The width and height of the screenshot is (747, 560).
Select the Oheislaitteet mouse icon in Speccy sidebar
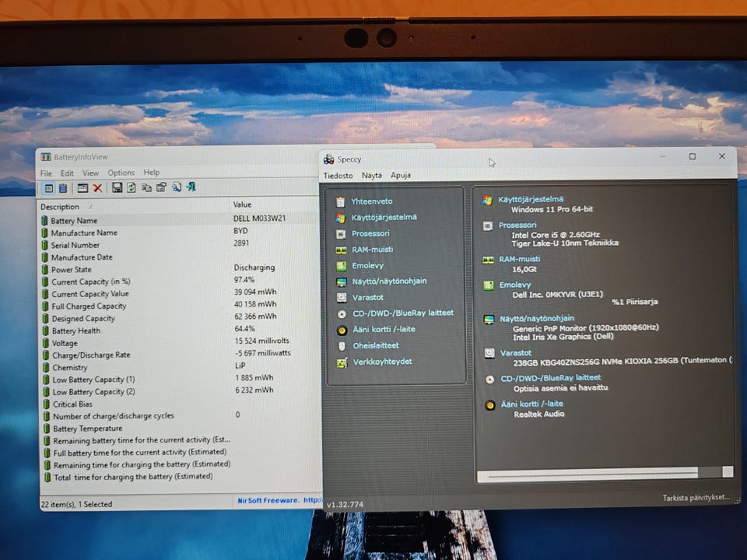pyautogui.click(x=342, y=346)
